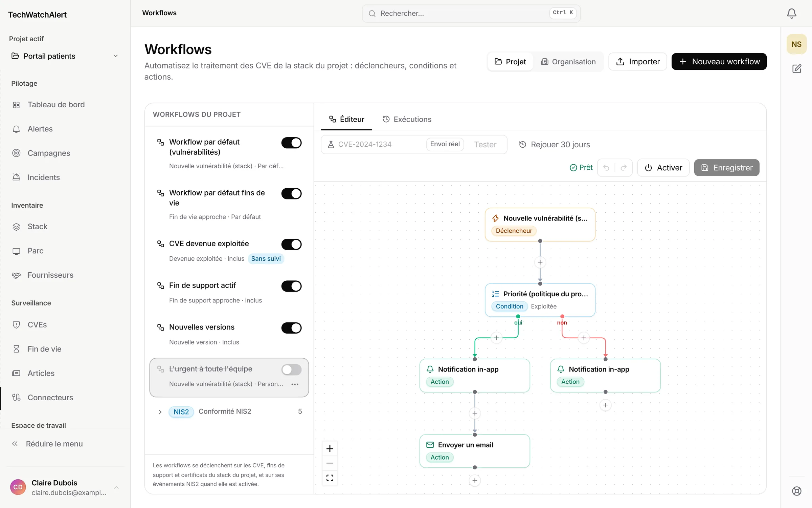Zoom in on the workflow canvas
The image size is (812, 508).
pyautogui.click(x=330, y=449)
